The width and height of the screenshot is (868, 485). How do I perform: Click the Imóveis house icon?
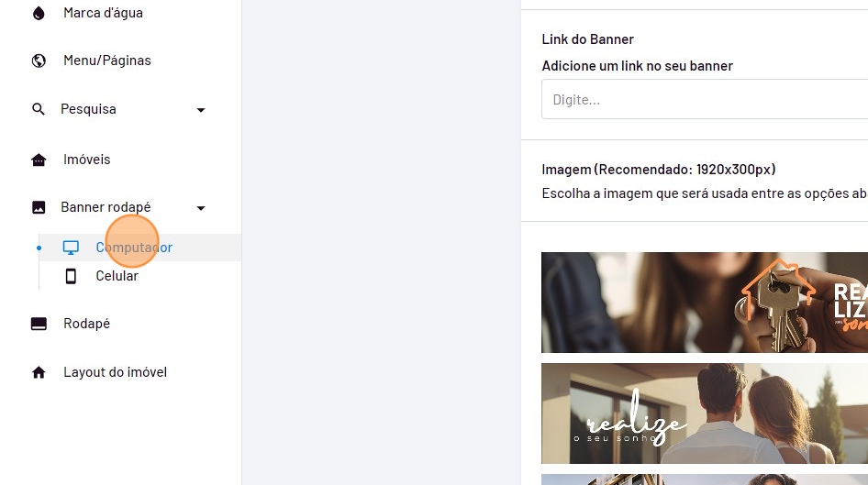point(39,160)
